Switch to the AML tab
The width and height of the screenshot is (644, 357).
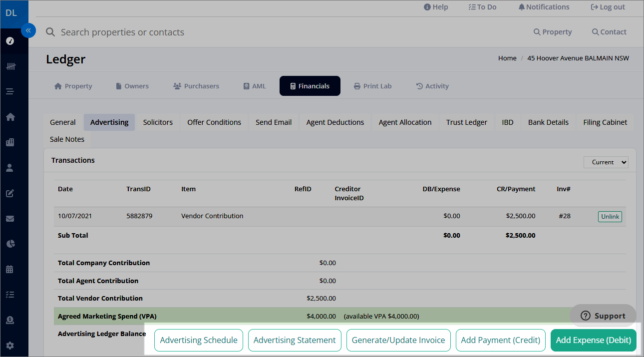(x=255, y=86)
